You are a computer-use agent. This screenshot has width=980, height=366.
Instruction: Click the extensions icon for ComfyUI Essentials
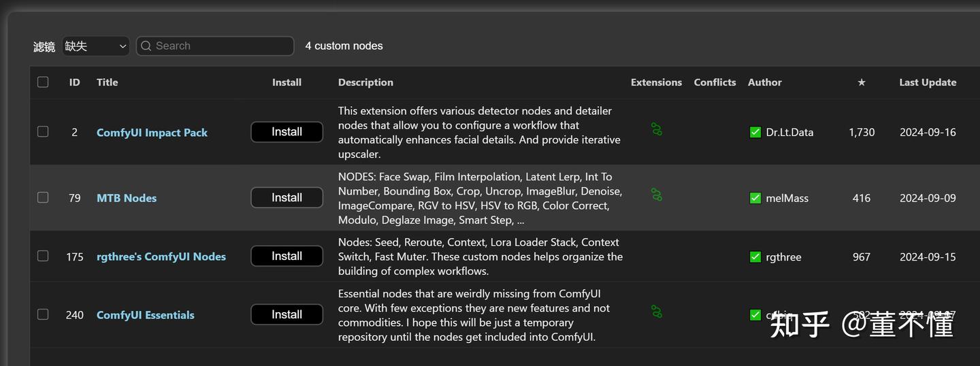[x=656, y=312]
